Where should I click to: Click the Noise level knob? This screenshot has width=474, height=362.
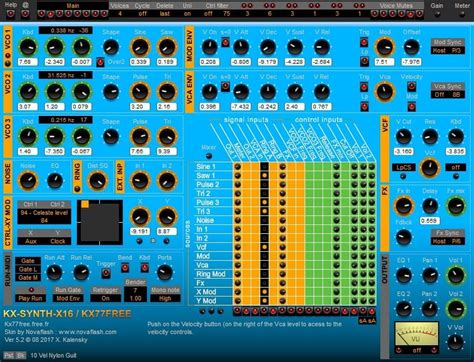tap(28, 181)
